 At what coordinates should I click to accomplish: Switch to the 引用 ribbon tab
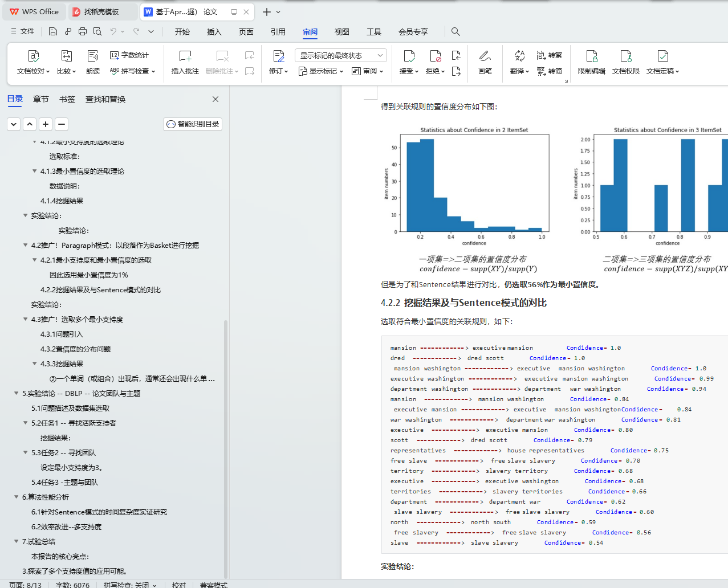pyautogui.click(x=278, y=32)
